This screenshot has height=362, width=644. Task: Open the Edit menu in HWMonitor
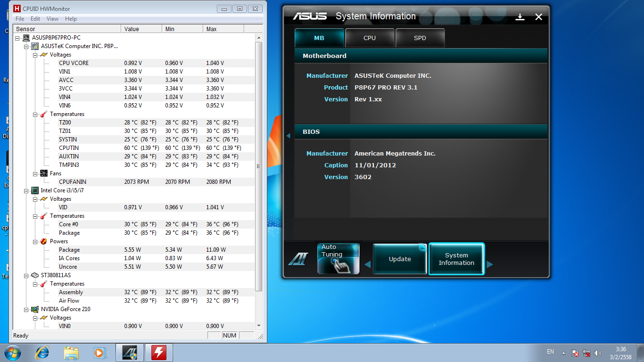35,19
